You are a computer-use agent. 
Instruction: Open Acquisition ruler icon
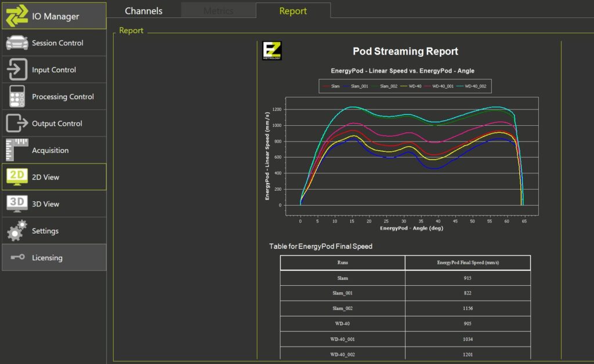(x=17, y=150)
